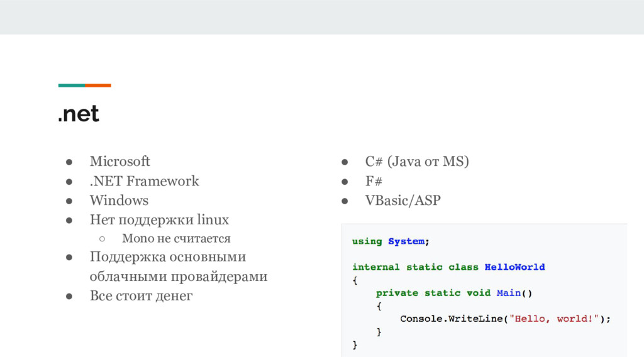Select the Console.WriteLine code line

point(505,319)
